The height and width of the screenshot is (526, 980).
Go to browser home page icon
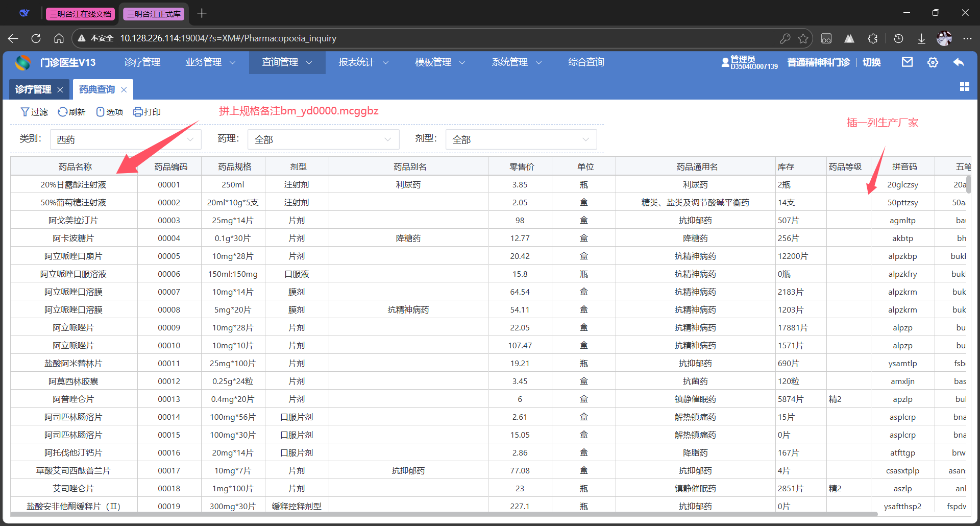tap(59, 38)
